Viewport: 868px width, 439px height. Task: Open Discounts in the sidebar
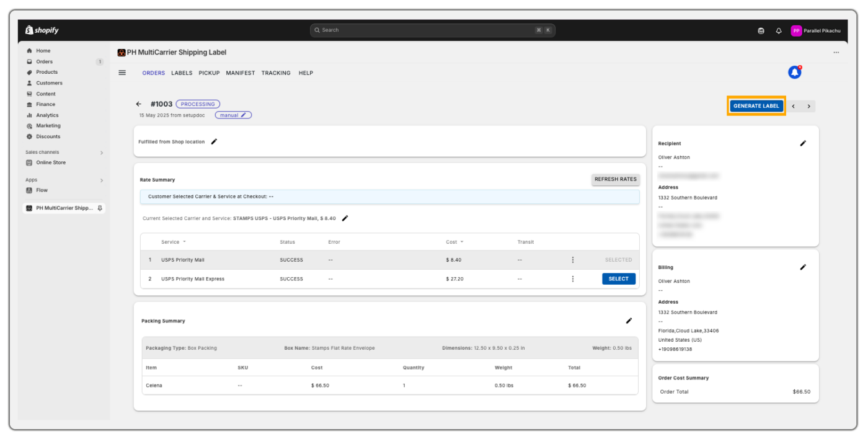tap(48, 136)
